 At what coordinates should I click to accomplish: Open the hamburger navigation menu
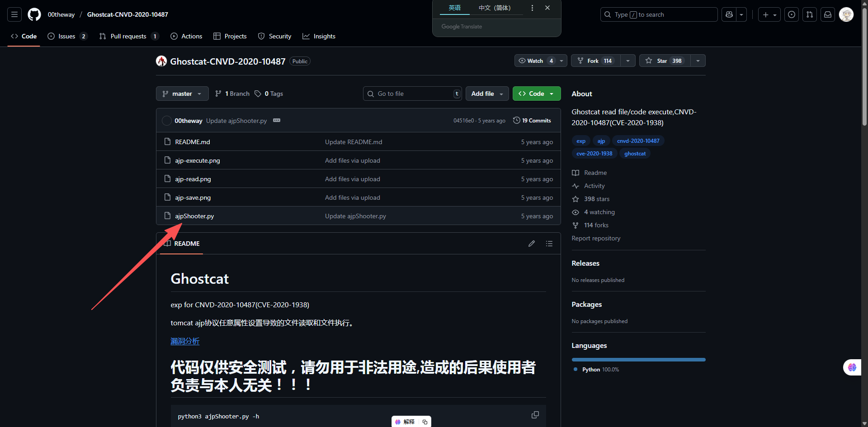tap(14, 14)
